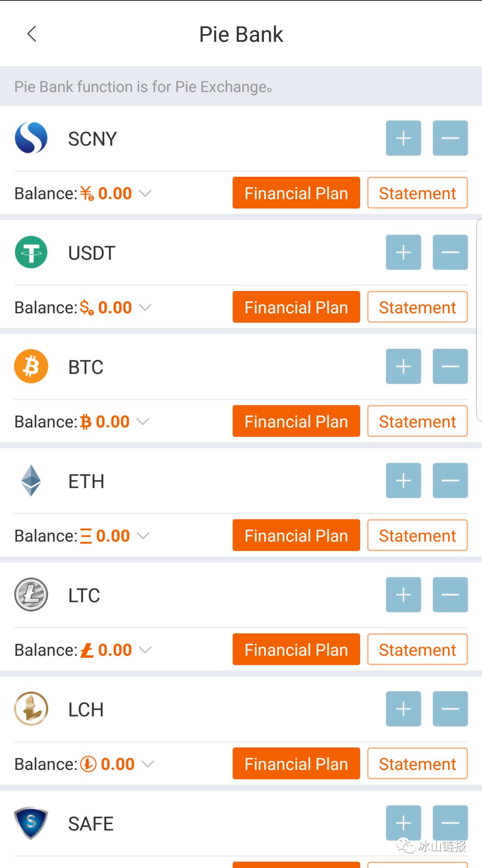
Task: Tap the SAFE shield logo
Action: coord(31,823)
